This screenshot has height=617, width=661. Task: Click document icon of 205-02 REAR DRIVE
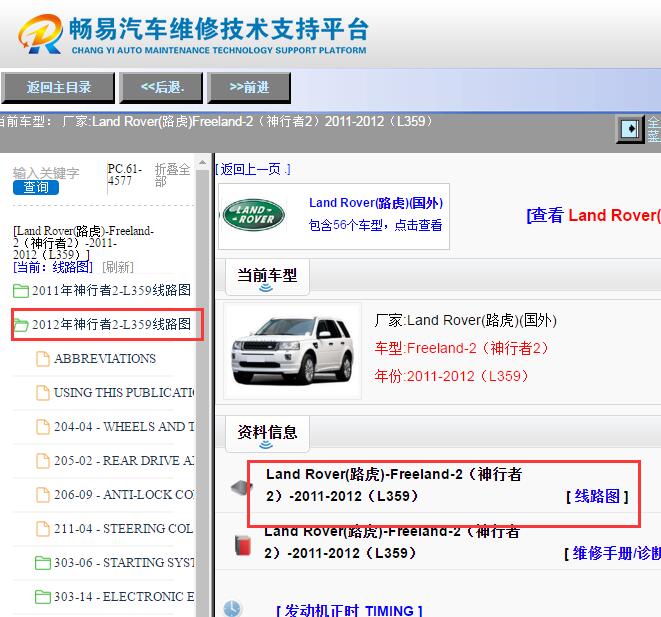coord(43,461)
